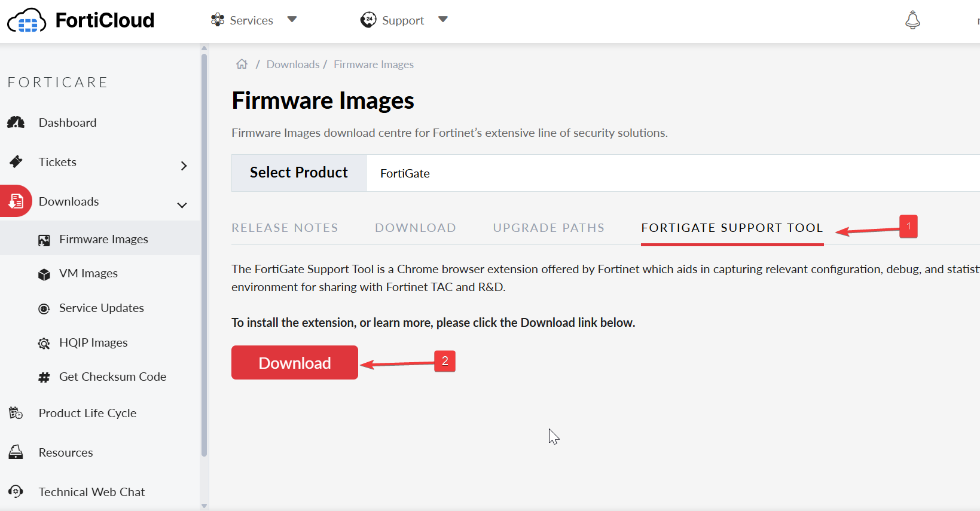Go to Downloads in the breadcrumb
The image size is (980, 511).
(x=293, y=64)
